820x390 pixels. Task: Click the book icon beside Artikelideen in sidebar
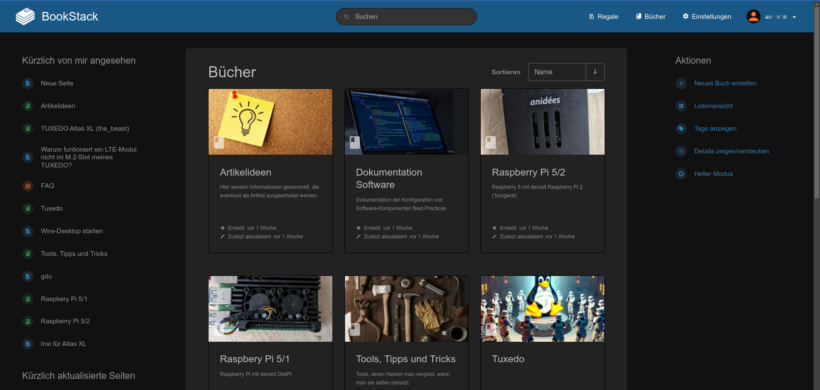click(x=28, y=106)
